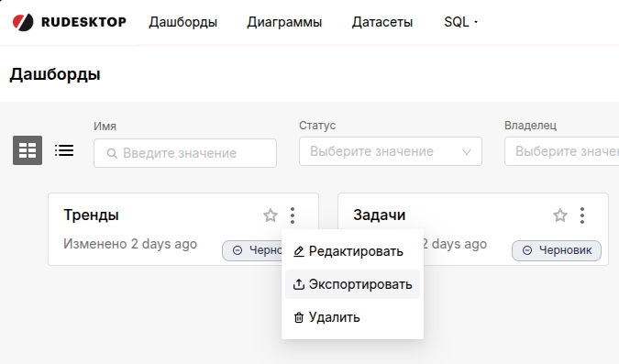Open the Дашборды navigation tab
Image resolution: width=619 pixels, height=364 pixels.
click(x=182, y=22)
